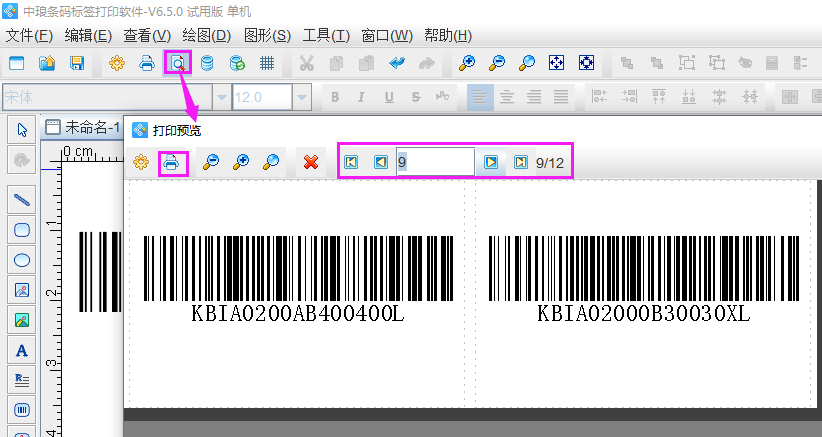The image size is (822, 437).
Task: Open the 绘图(D) menu
Action: pyautogui.click(x=207, y=36)
